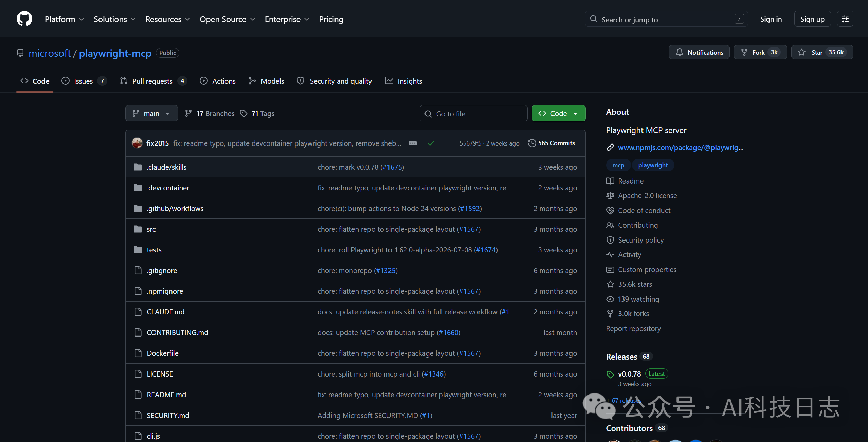Screen dimensions: 868x442
Task: Open the .github/workflows folder
Action: pyautogui.click(x=175, y=208)
